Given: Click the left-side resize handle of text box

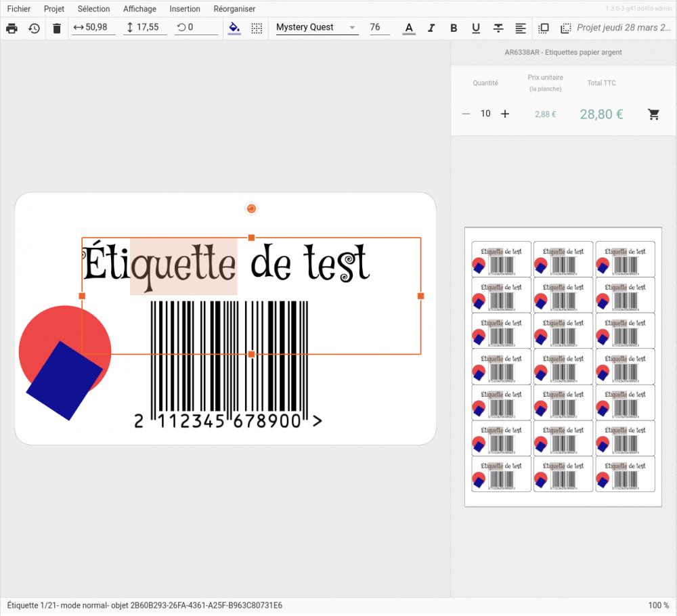Looking at the screenshot, I should coord(82,296).
